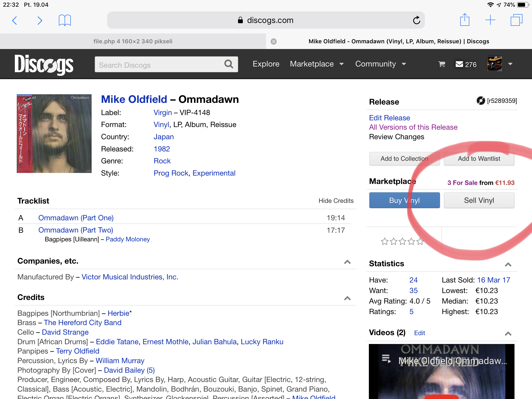
Task: Tap the Safari share icon
Action: click(464, 20)
